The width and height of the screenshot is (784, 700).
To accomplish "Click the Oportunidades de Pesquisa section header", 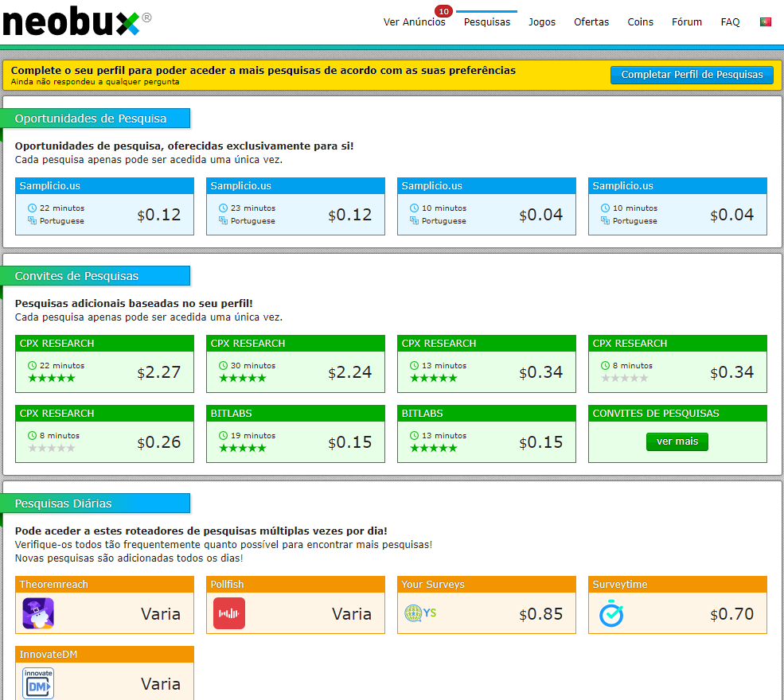I will pos(95,119).
